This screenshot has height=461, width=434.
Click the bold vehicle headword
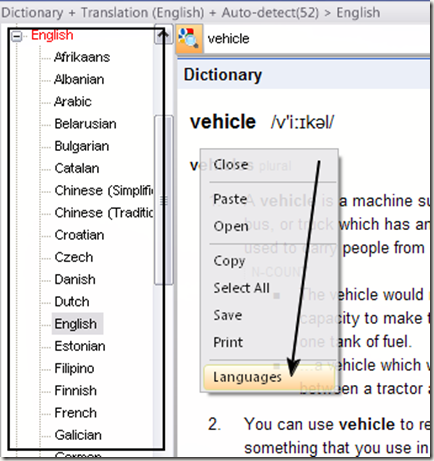click(223, 121)
